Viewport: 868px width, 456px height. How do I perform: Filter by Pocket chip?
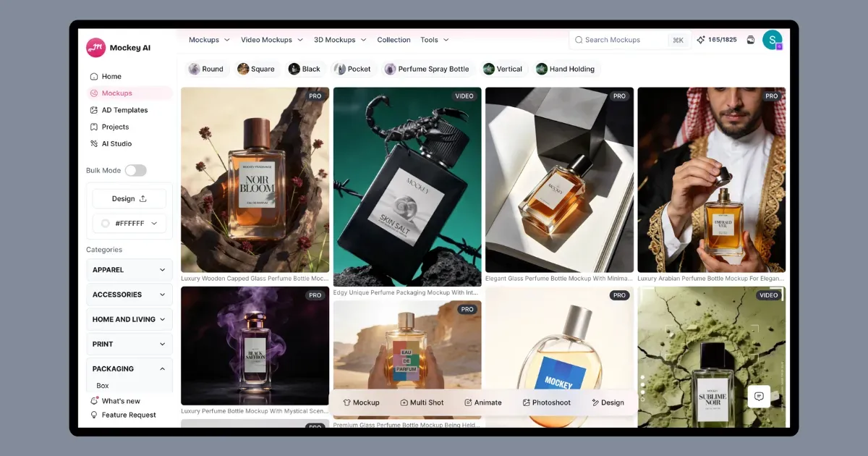tap(352, 69)
